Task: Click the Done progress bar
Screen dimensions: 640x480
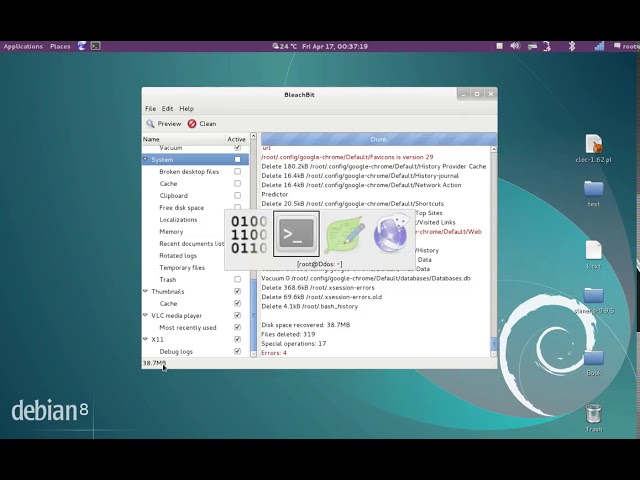Action: coord(379,139)
